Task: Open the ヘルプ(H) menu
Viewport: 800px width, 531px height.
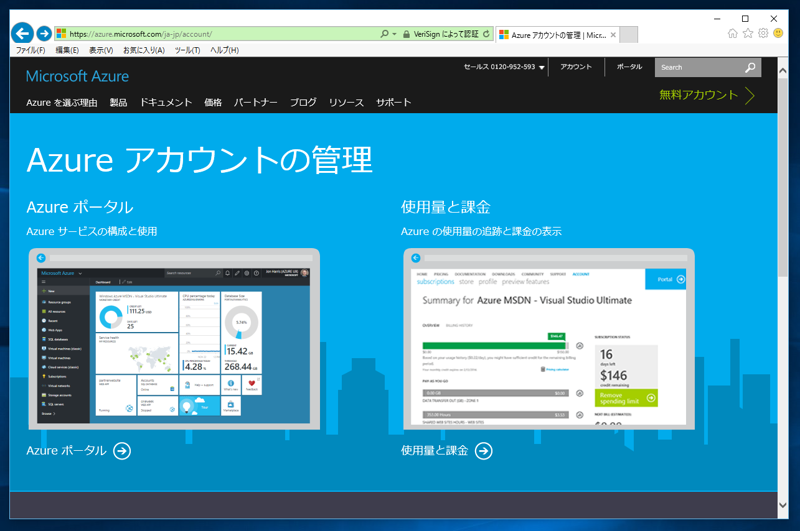Action: coord(224,50)
